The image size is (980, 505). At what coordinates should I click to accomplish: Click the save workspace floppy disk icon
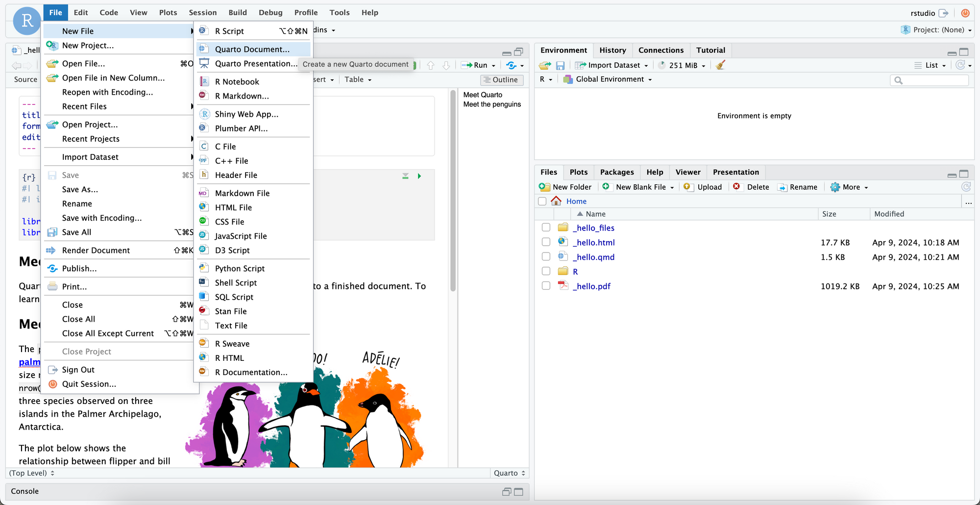pos(561,65)
